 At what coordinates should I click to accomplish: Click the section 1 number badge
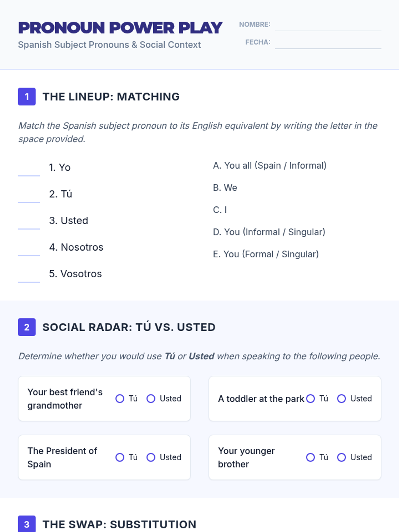[x=27, y=97]
